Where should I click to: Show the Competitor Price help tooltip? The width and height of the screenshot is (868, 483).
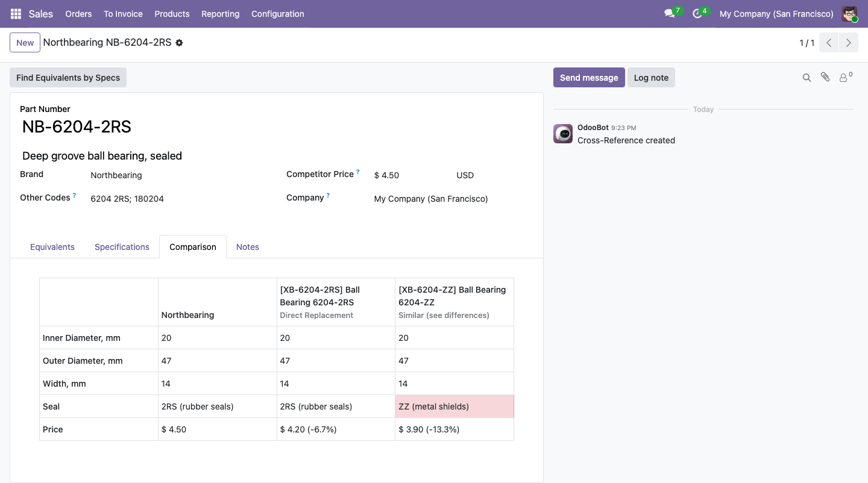point(358,172)
